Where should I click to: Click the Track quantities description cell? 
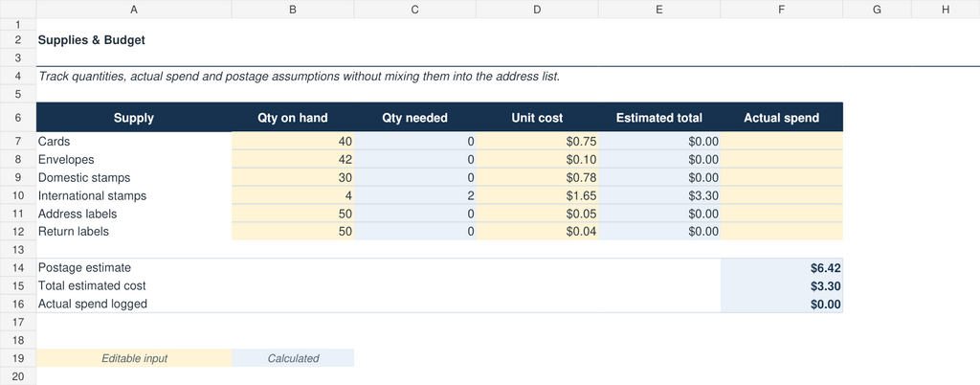point(299,77)
